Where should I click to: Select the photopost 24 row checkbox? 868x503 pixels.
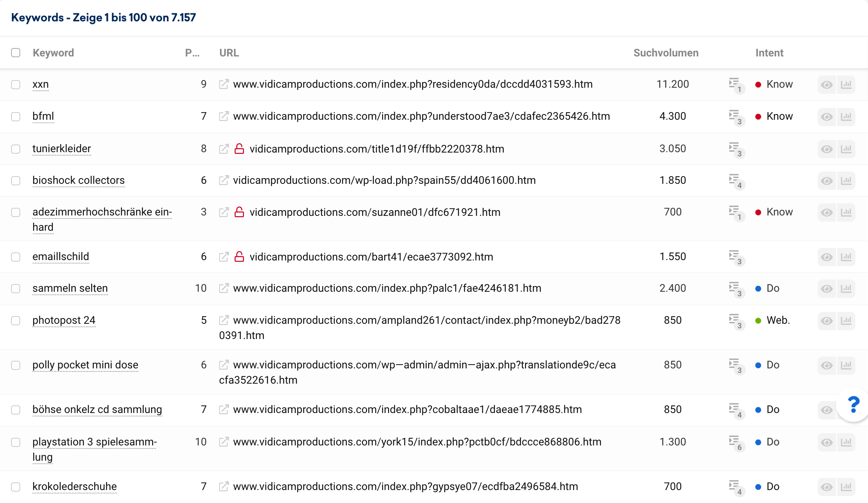(16, 320)
